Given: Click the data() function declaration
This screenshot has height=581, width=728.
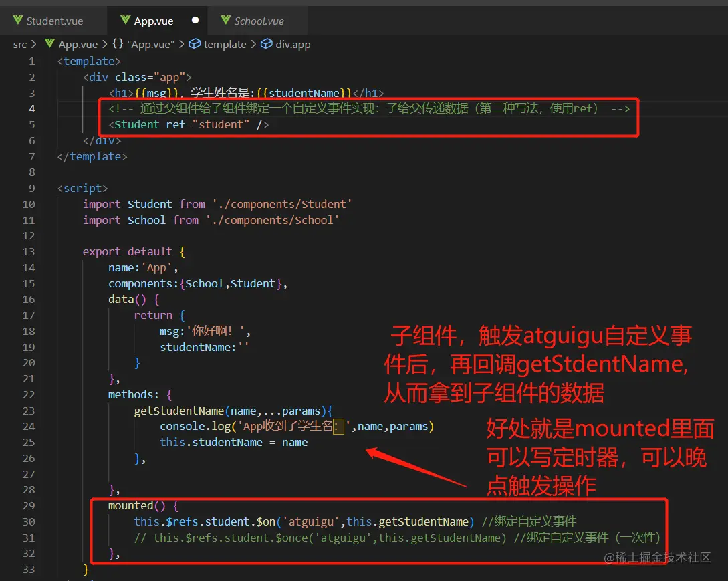Looking at the screenshot, I should point(134,300).
